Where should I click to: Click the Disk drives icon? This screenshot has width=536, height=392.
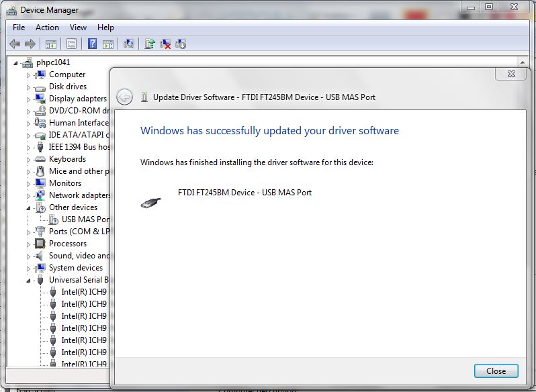pyautogui.click(x=40, y=87)
